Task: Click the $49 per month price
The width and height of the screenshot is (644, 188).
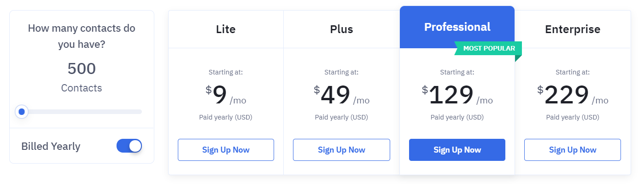Action: pyautogui.click(x=335, y=96)
